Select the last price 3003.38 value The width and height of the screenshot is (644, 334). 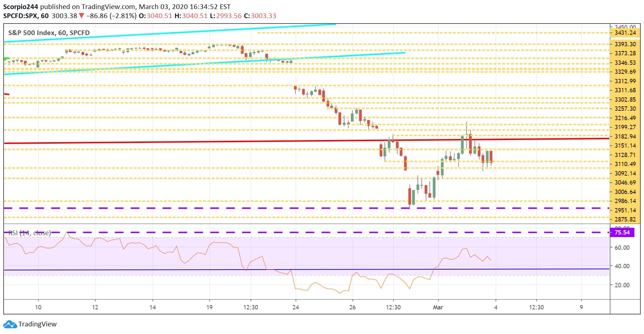pyautogui.click(x=64, y=16)
